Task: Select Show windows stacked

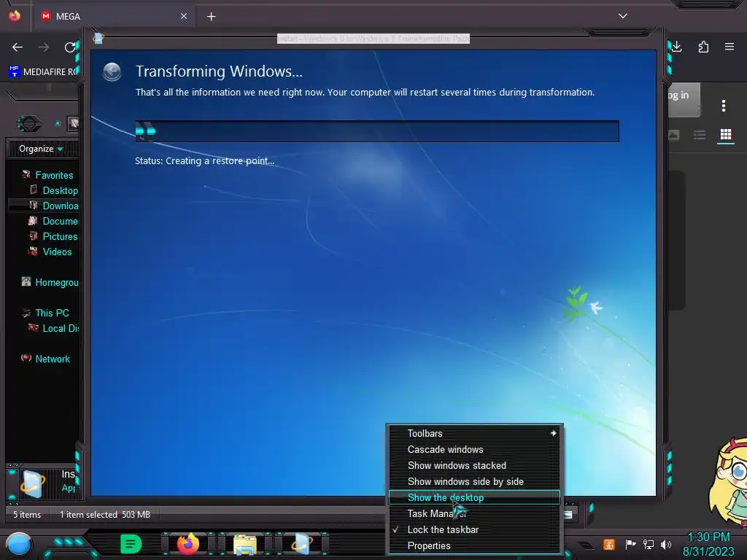Action: pos(474,466)
